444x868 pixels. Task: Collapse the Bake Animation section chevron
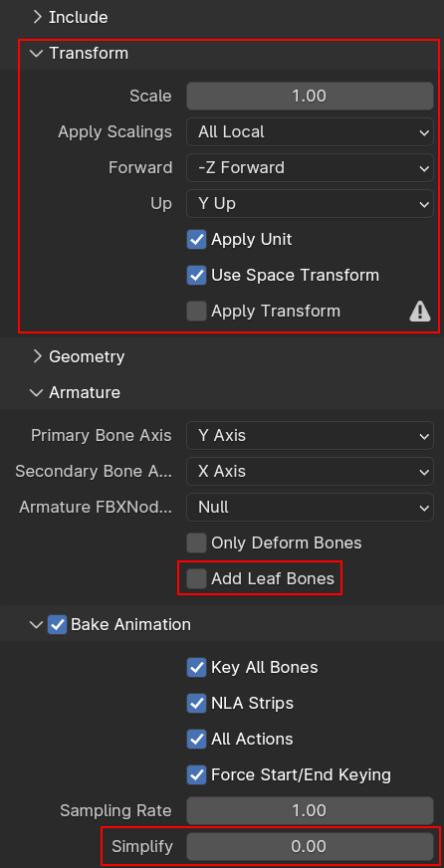pyautogui.click(x=37, y=624)
